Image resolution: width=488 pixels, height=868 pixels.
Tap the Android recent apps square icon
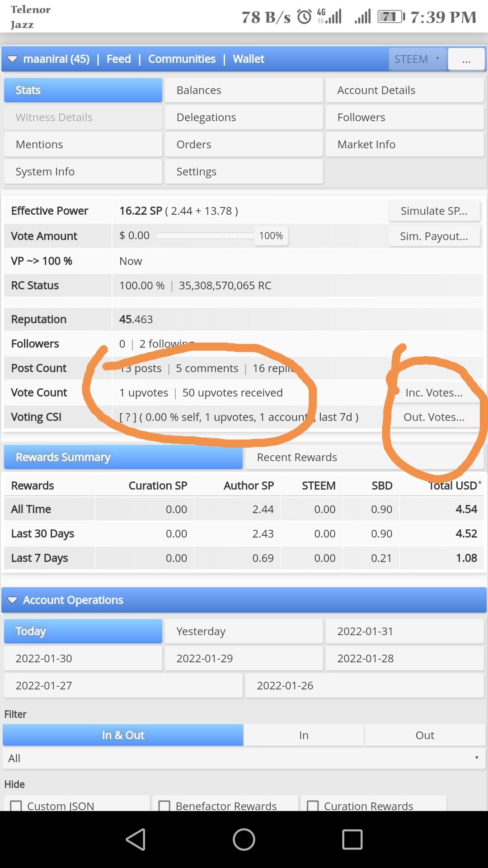coord(352,840)
